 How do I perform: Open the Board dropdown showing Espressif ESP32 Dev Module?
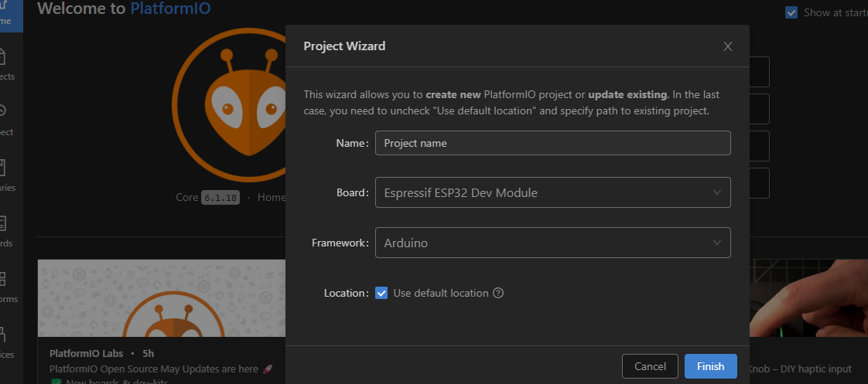point(552,192)
